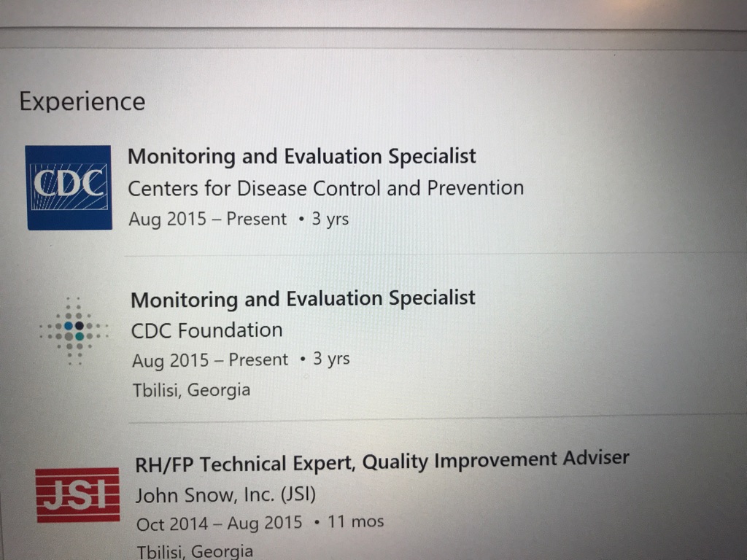This screenshot has height=560, width=747.
Task: Click the Aug 2015 – Present dates under Centers for Disease Control
Action: point(207,219)
